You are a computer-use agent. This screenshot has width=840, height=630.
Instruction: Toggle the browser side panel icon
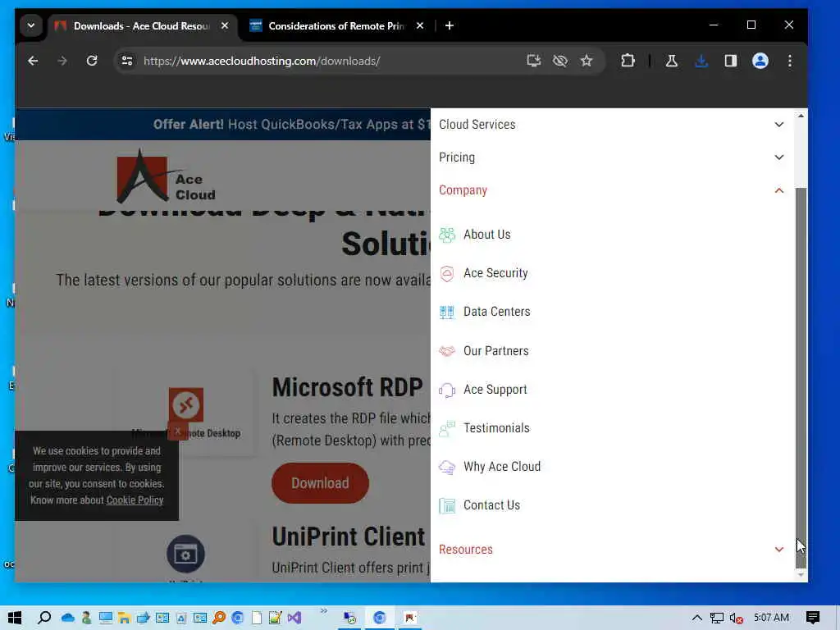731,61
